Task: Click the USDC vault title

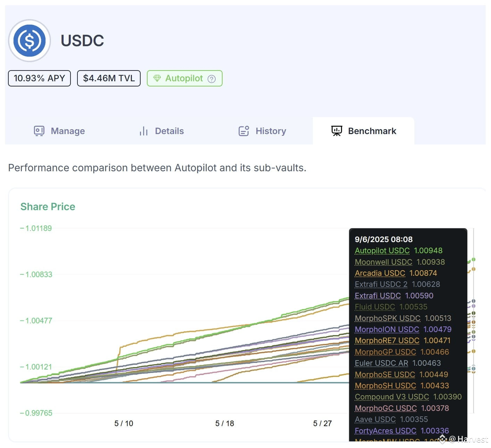Action: (x=82, y=41)
